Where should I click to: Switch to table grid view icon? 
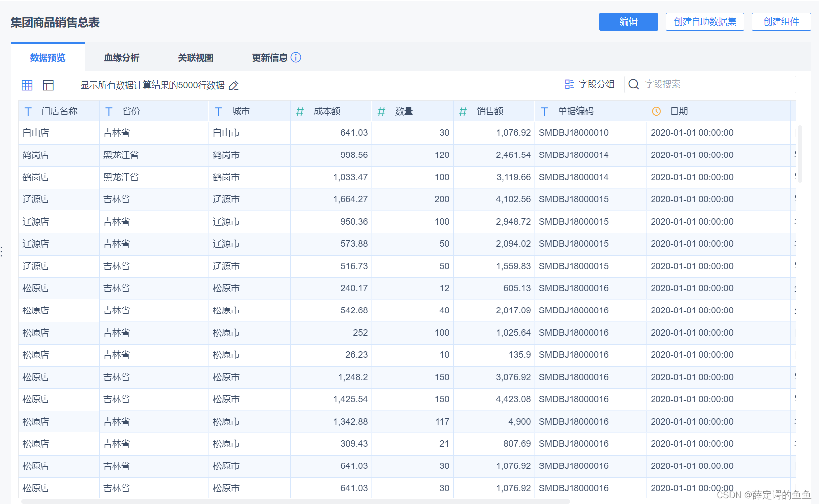tap(27, 85)
